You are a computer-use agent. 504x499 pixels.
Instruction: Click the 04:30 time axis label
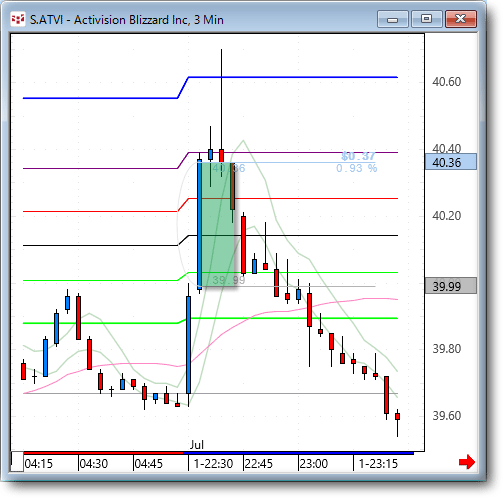coord(94,464)
